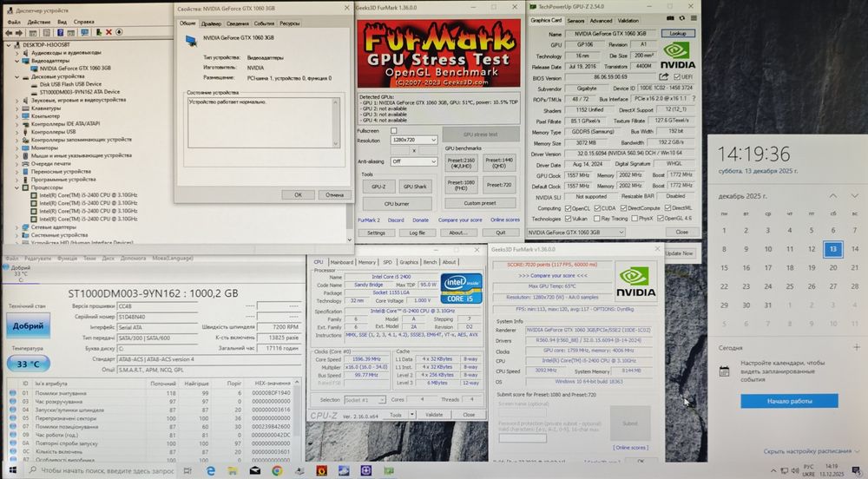
Task: Open the GPU selection dropdown at GPU-Z bottom
Action: pos(575,233)
